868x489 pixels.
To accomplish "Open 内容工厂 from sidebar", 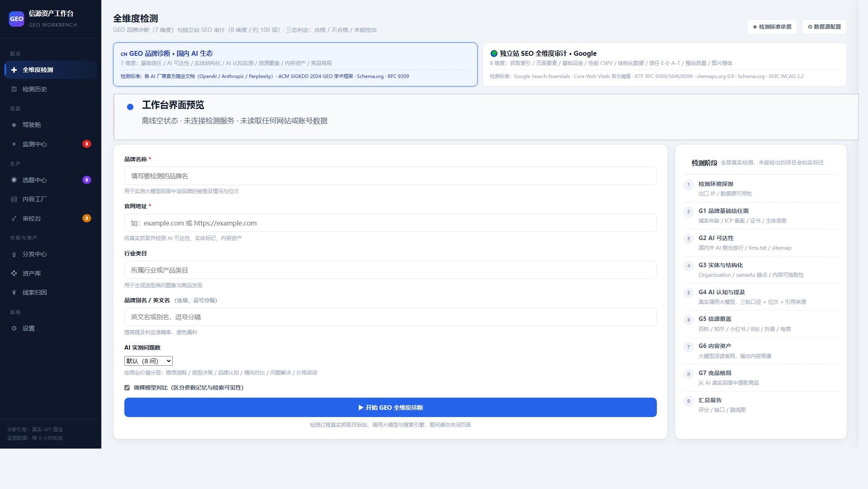I will point(50,199).
